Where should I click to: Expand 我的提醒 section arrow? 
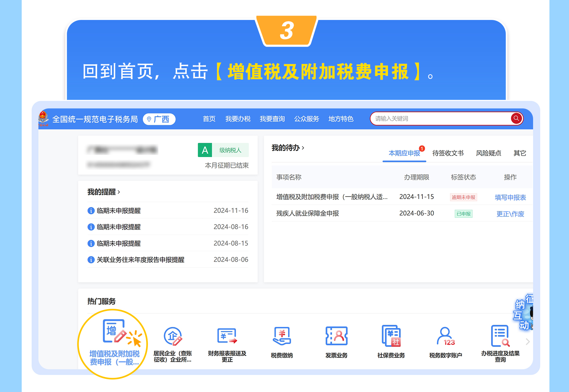tap(119, 192)
